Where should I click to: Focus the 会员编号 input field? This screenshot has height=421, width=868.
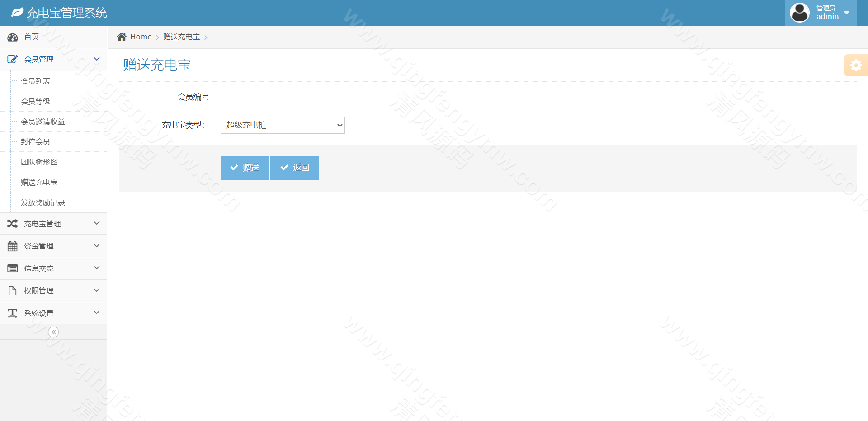(x=283, y=97)
